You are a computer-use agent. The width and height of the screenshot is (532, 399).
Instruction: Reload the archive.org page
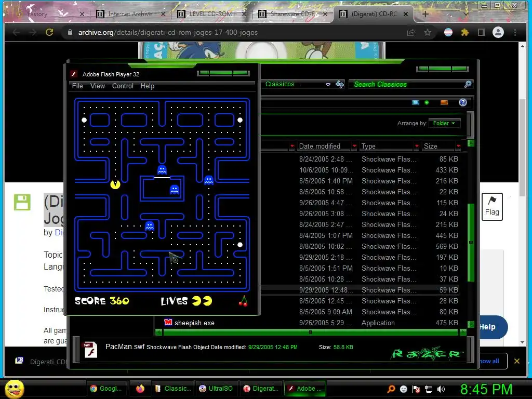click(49, 32)
